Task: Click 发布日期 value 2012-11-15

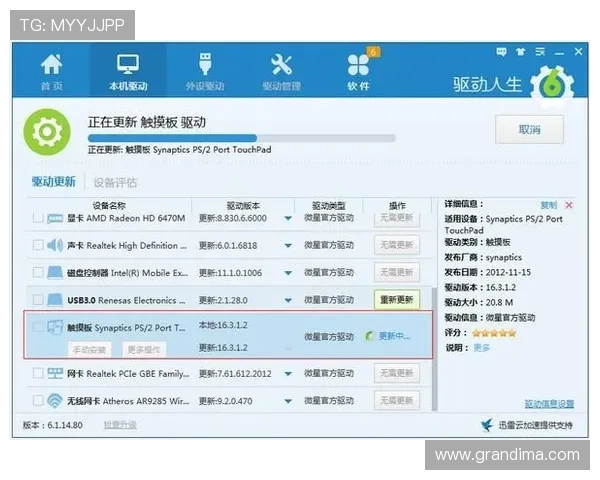Action: [508, 273]
